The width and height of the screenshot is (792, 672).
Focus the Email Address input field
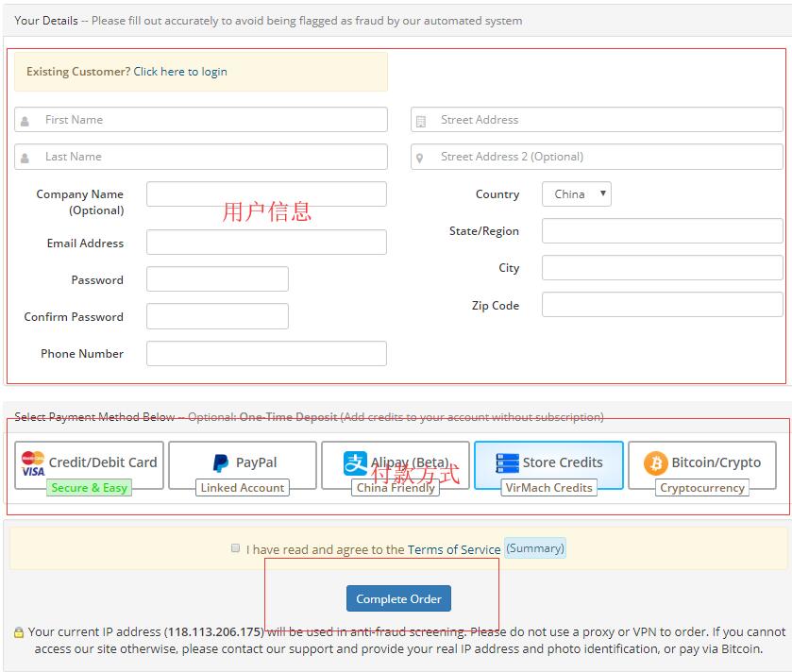(x=266, y=243)
